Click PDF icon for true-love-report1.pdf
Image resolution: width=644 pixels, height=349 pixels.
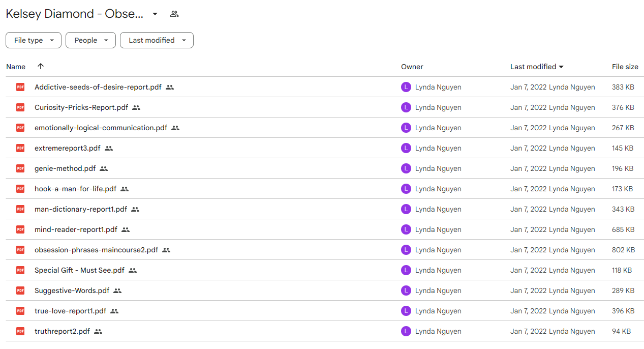[x=20, y=311]
